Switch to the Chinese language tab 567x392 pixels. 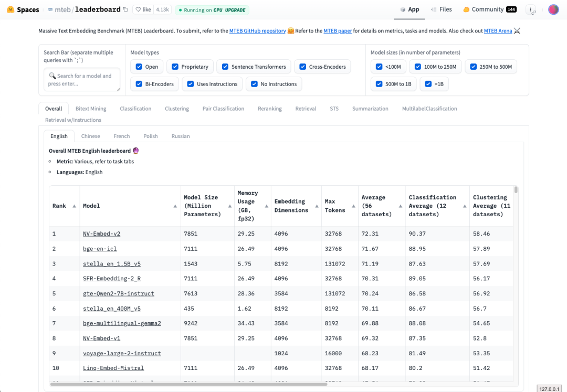[90, 136]
